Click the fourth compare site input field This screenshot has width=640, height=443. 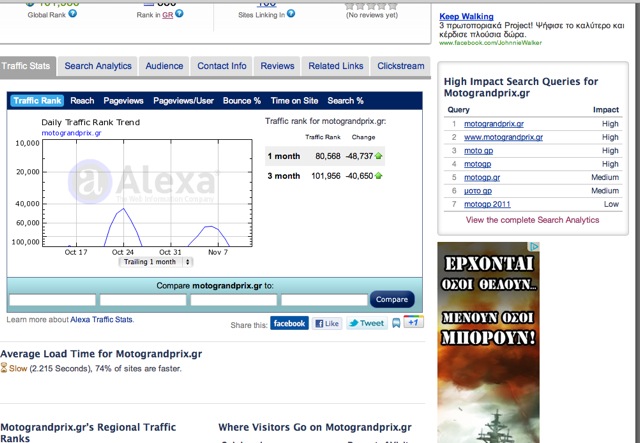[x=324, y=300]
